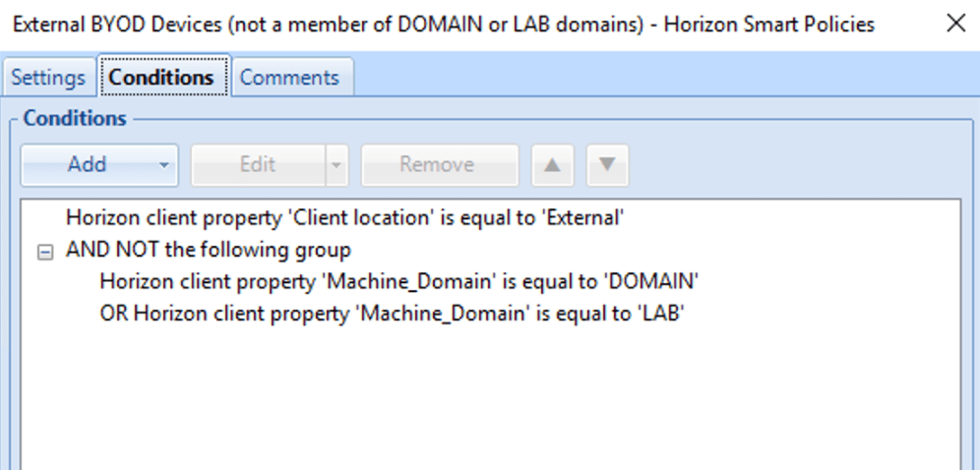Click empty space in the conditions list
Screen dimensions: 980x470
pyautogui.click(x=491, y=399)
